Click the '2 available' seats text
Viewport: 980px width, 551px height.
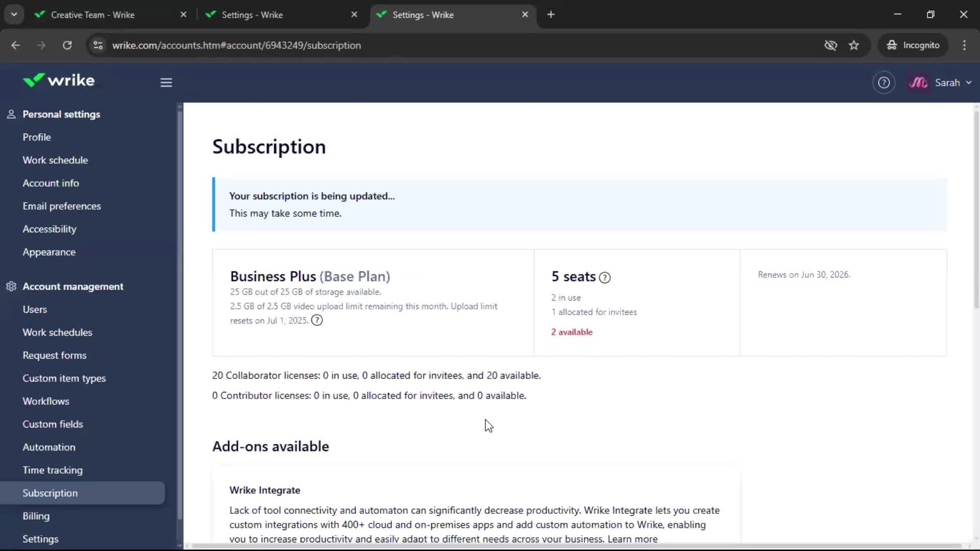(x=572, y=332)
